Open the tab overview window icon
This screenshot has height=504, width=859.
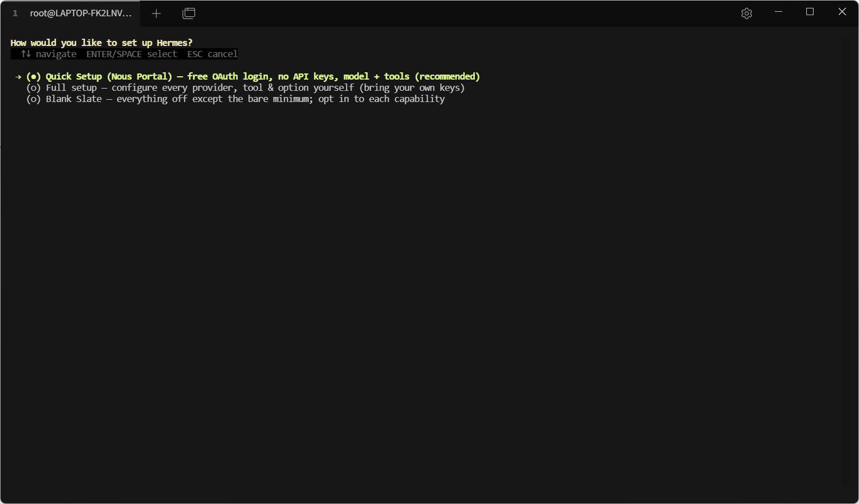pyautogui.click(x=189, y=13)
